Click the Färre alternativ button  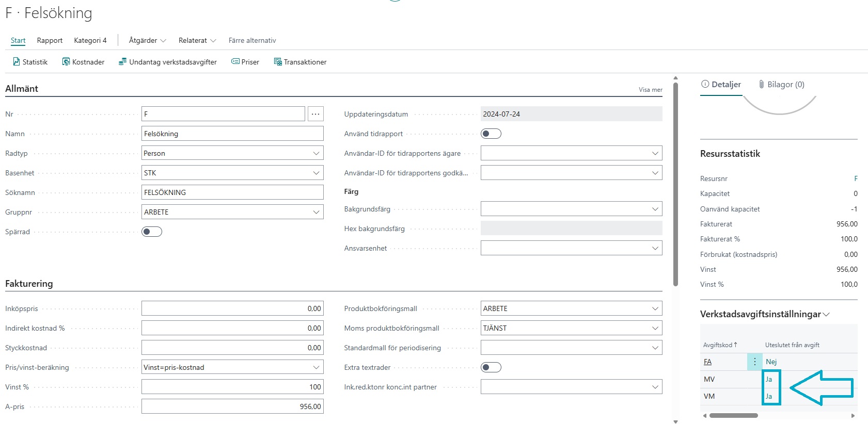[252, 40]
